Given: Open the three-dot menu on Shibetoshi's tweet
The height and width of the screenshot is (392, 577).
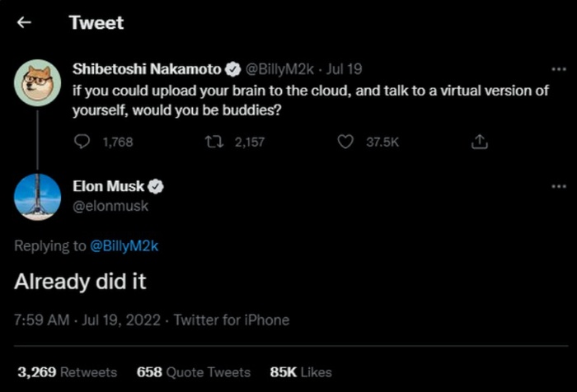Looking at the screenshot, I should point(558,69).
